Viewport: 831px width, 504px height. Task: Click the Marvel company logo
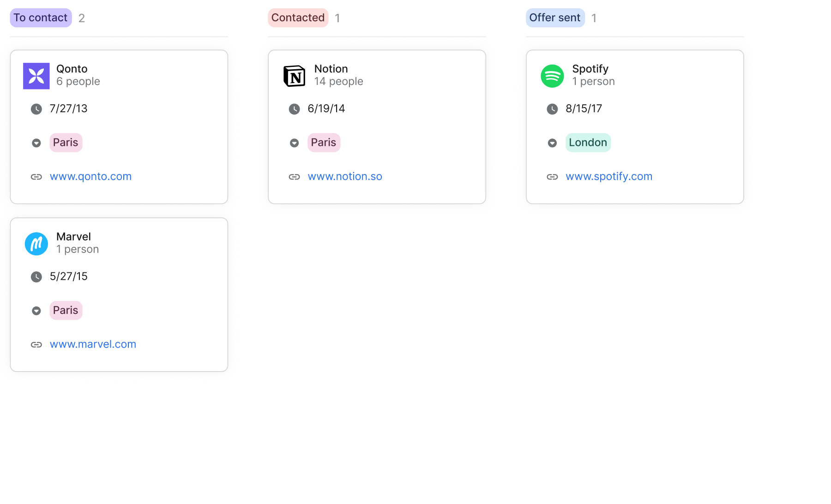pyautogui.click(x=36, y=244)
